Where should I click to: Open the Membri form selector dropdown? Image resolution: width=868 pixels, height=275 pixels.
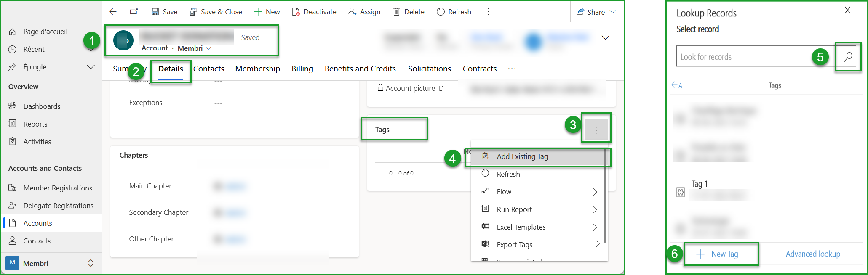(208, 48)
